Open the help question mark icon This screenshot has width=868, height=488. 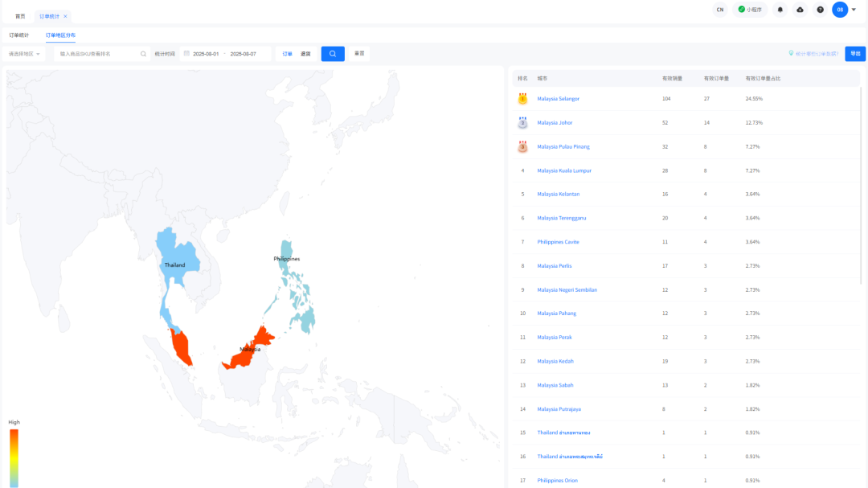(820, 10)
